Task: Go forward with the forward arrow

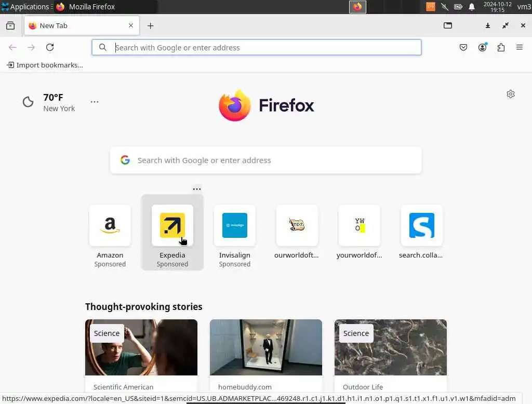Action: coord(31,47)
